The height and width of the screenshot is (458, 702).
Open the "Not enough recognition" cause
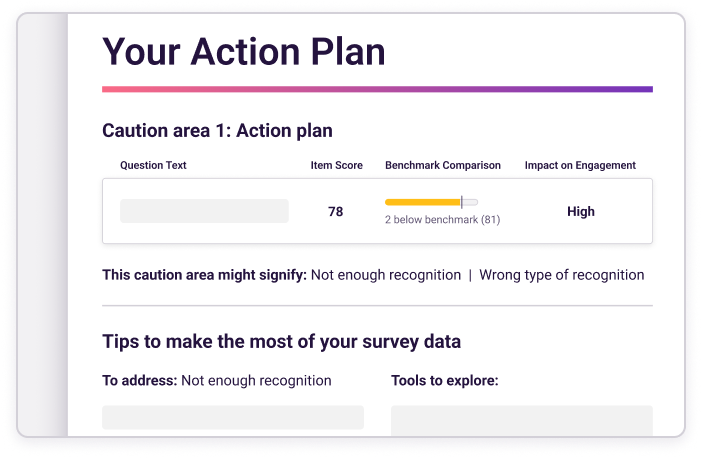tap(386, 275)
